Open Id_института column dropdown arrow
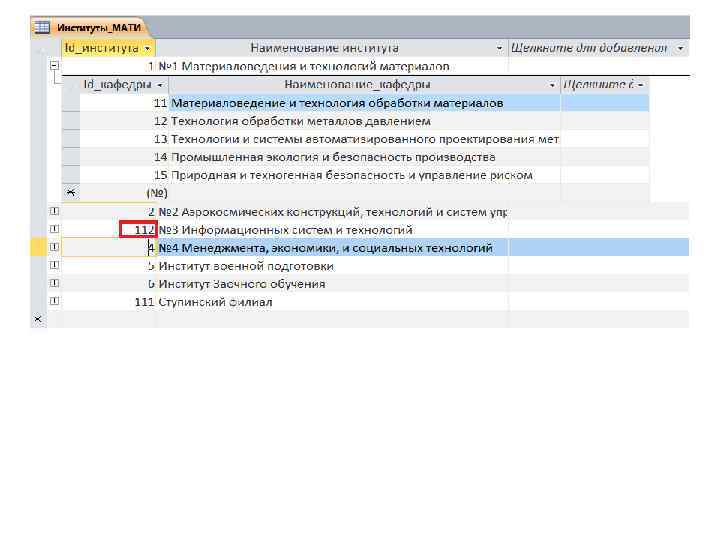 (x=147, y=48)
